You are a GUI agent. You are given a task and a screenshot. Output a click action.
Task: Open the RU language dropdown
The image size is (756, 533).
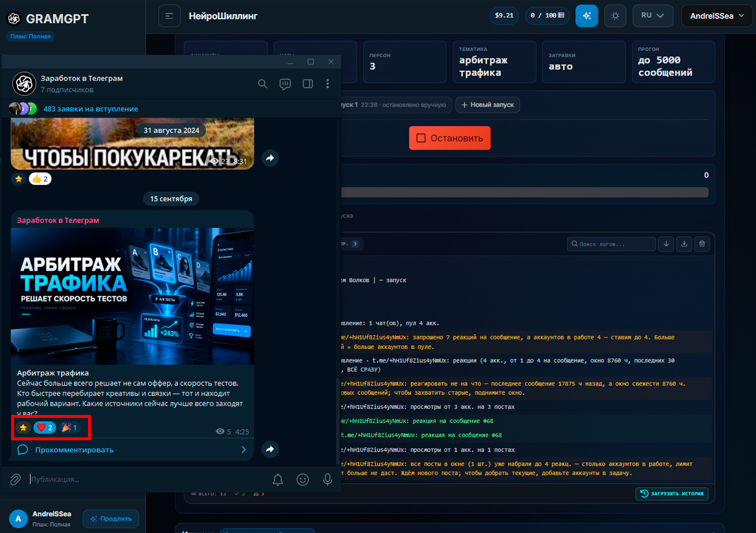(653, 16)
